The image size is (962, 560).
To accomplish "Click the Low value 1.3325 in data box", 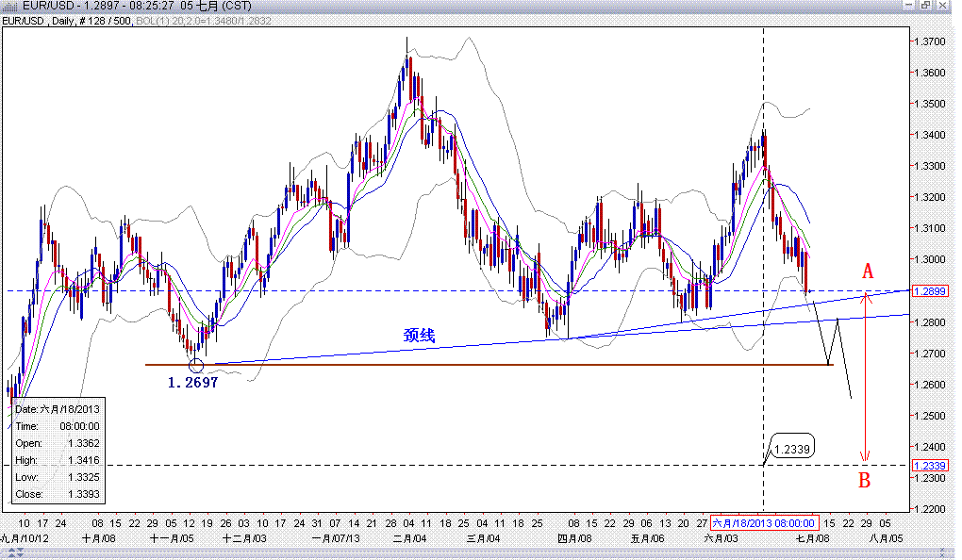I will pyautogui.click(x=84, y=477).
